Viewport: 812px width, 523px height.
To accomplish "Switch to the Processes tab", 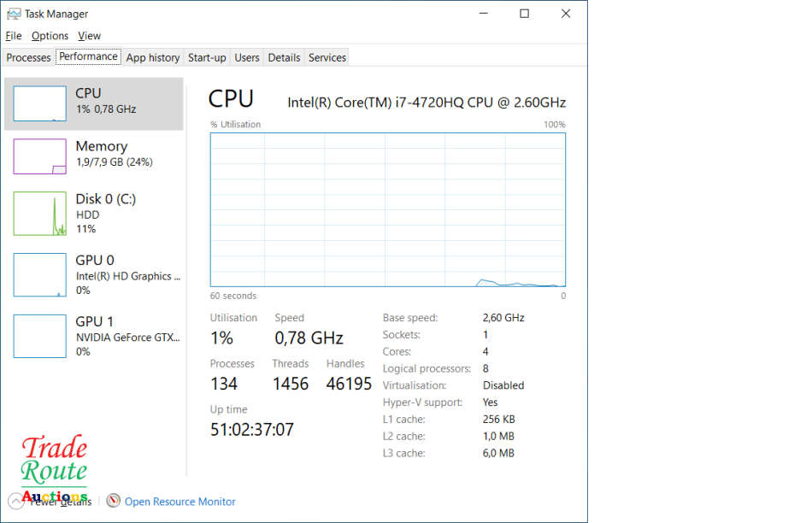I will [x=28, y=57].
